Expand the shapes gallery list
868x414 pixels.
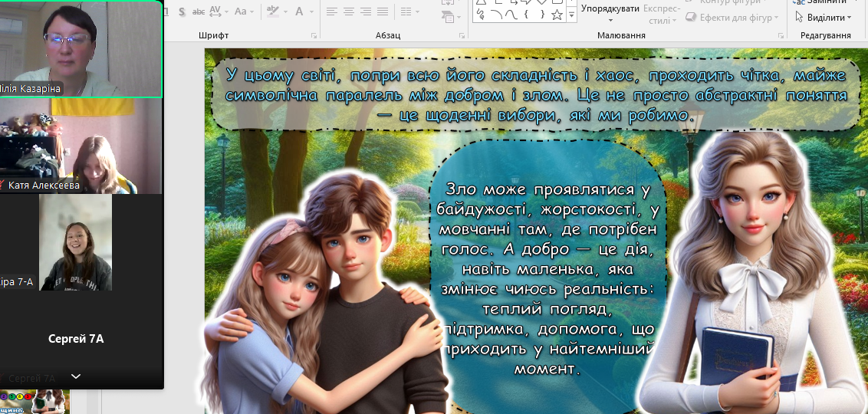[571, 15]
